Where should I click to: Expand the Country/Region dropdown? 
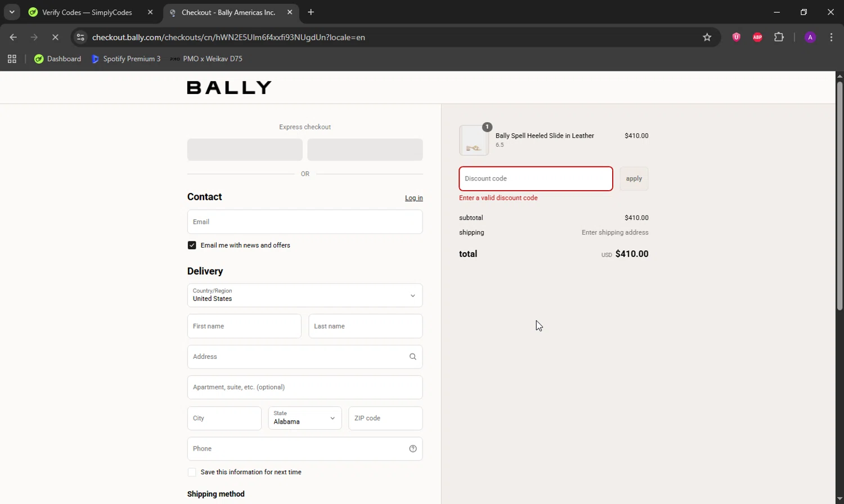point(305,295)
